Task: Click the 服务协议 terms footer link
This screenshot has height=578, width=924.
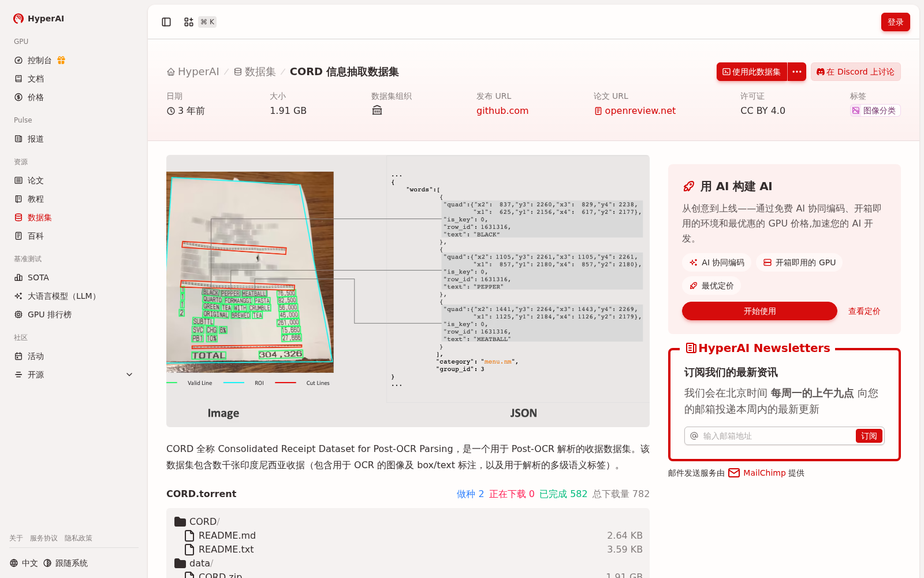Action: (44, 538)
